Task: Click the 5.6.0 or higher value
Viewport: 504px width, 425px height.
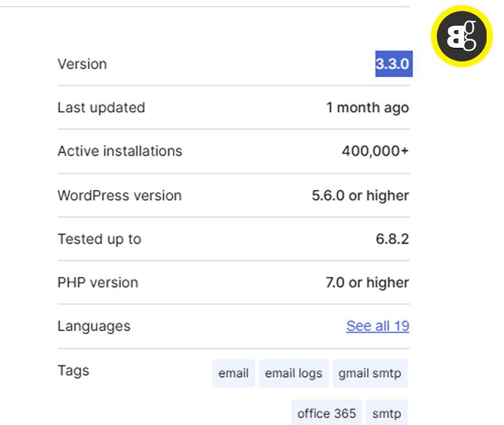Action: coord(360,196)
